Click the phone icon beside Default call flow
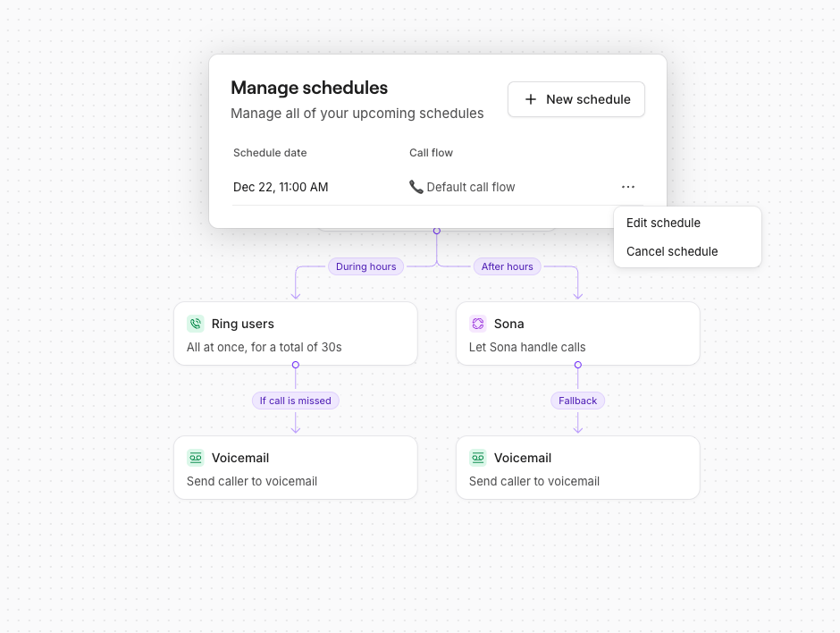Image resolution: width=840 pixels, height=633 pixels. [x=416, y=187]
